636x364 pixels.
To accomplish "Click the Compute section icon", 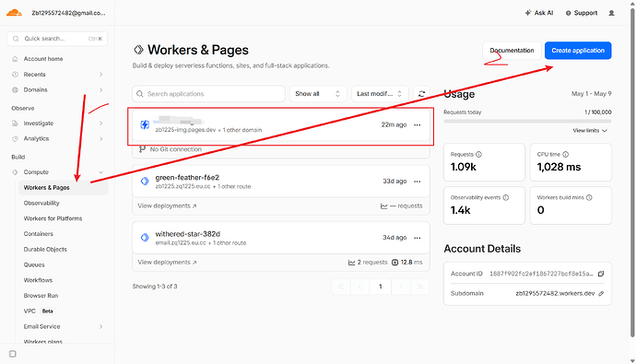I will (x=15, y=172).
